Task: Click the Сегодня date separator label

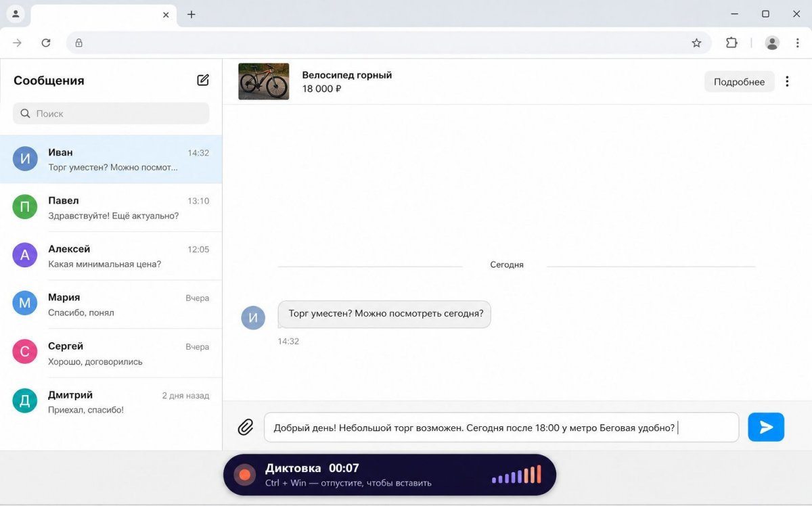Action: coord(507,264)
